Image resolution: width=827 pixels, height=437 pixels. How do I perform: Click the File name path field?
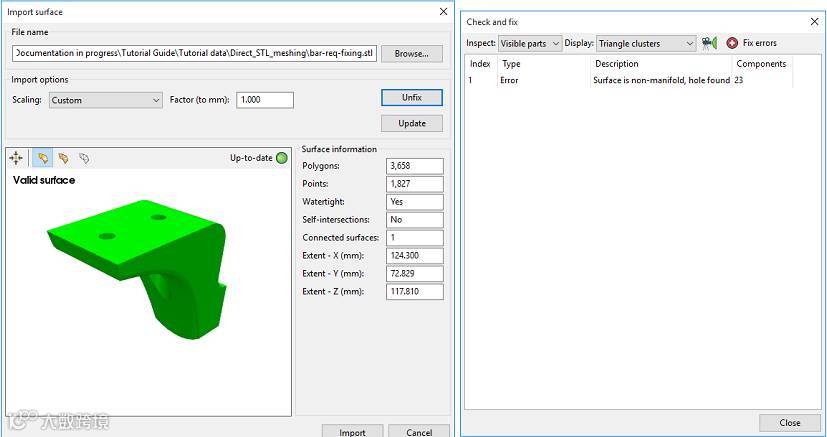pyautogui.click(x=194, y=54)
